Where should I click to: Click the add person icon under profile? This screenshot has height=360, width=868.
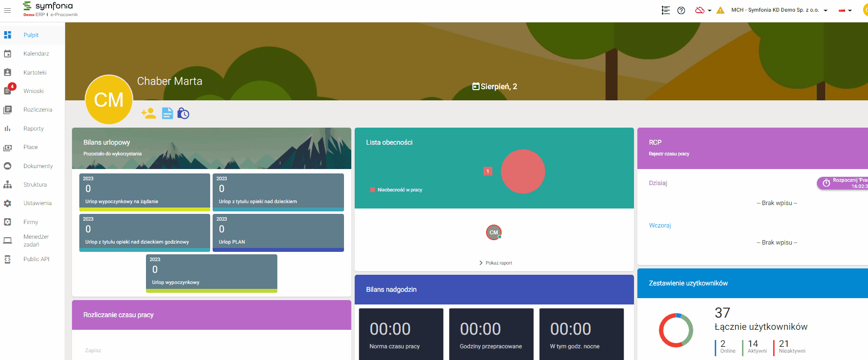(x=148, y=114)
